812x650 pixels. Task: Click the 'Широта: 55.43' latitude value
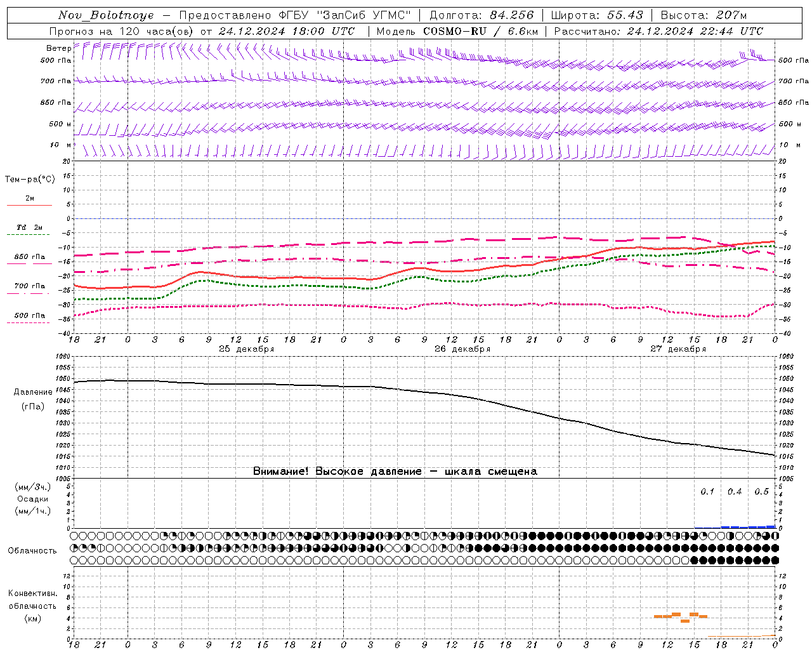597,15
